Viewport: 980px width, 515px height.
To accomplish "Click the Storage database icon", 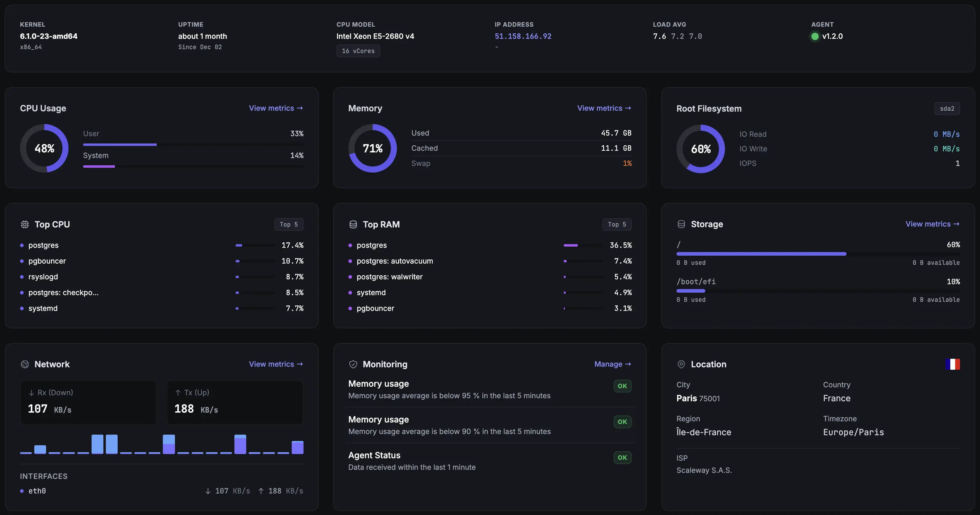I will pos(681,224).
